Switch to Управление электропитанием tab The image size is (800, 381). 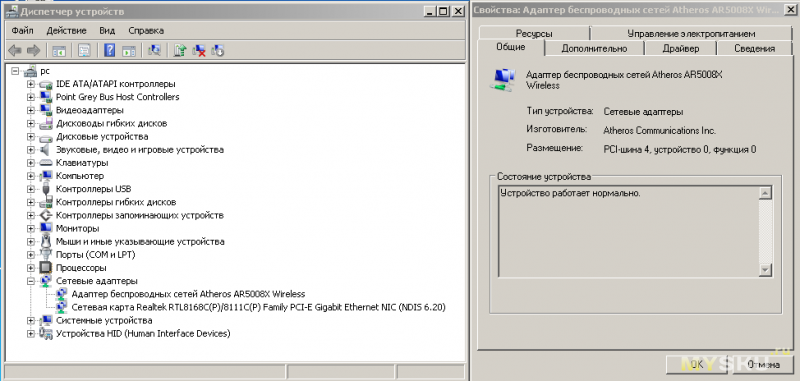pyautogui.click(x=691, y=34)
